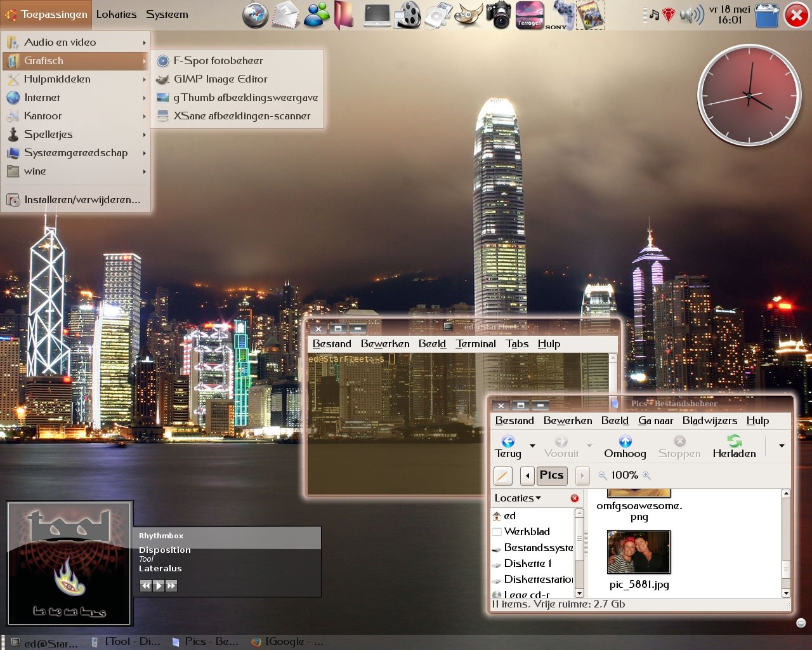Image resolution: width=812 pixels, height=650 pixels.
Task: Click the red X logout button in panel
Action: [x=796, y=15]
